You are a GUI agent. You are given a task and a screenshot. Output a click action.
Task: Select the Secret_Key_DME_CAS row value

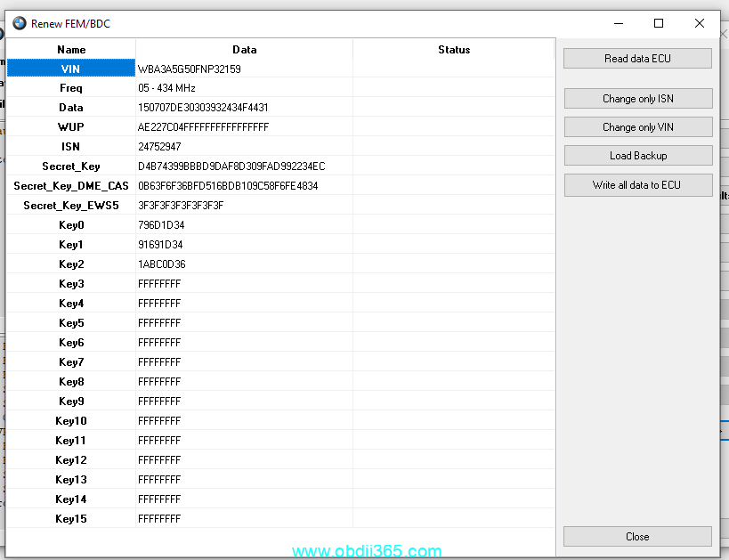(x=228, y=186)
